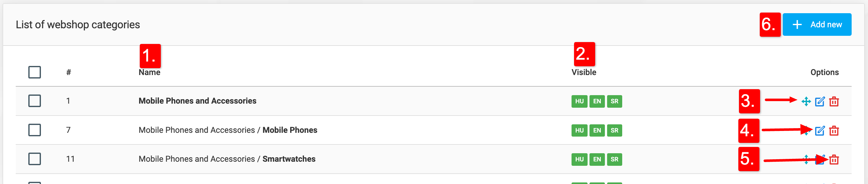Click the Add new button

[x=817, y=24]
